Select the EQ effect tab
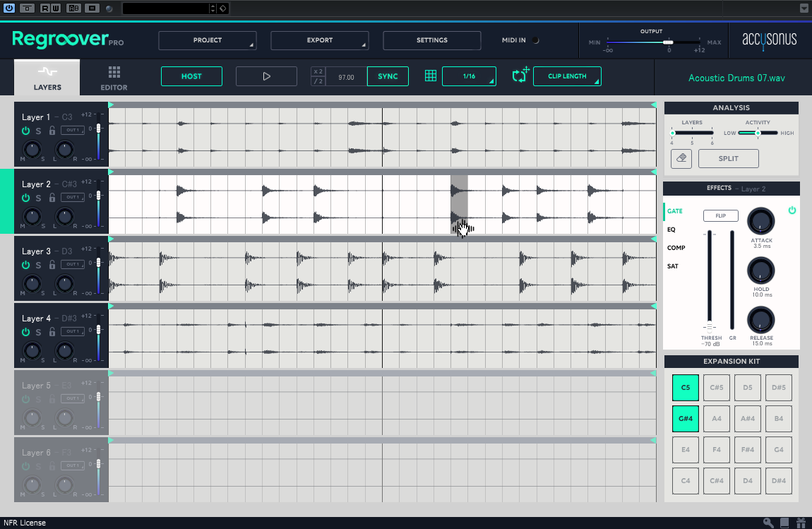812x529 pixels. [671, 230]
